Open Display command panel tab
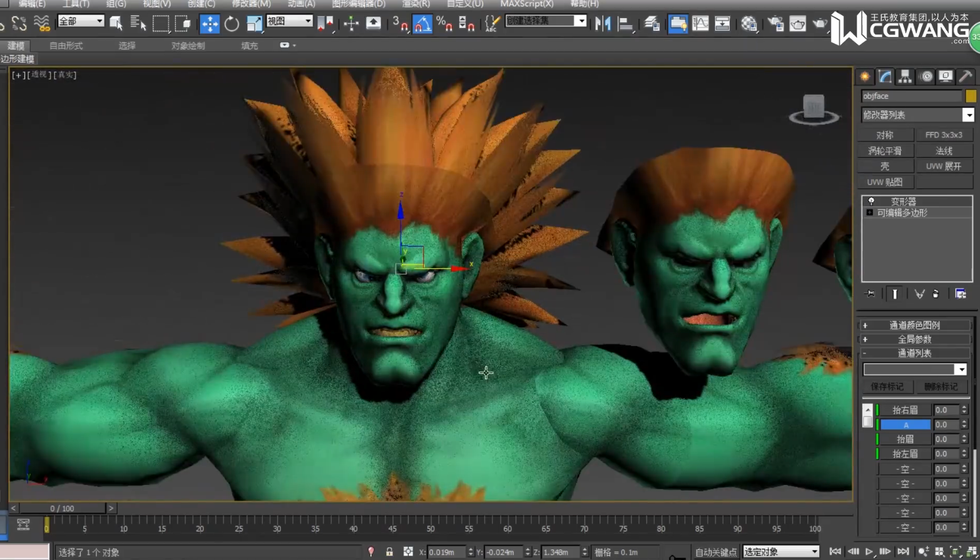 point(946,76)
